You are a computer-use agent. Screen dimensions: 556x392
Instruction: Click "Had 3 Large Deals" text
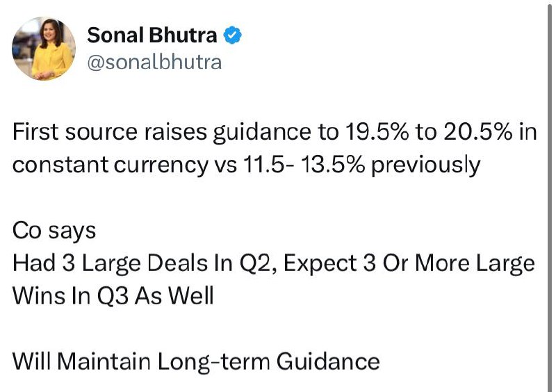click(x=111, y=263)
